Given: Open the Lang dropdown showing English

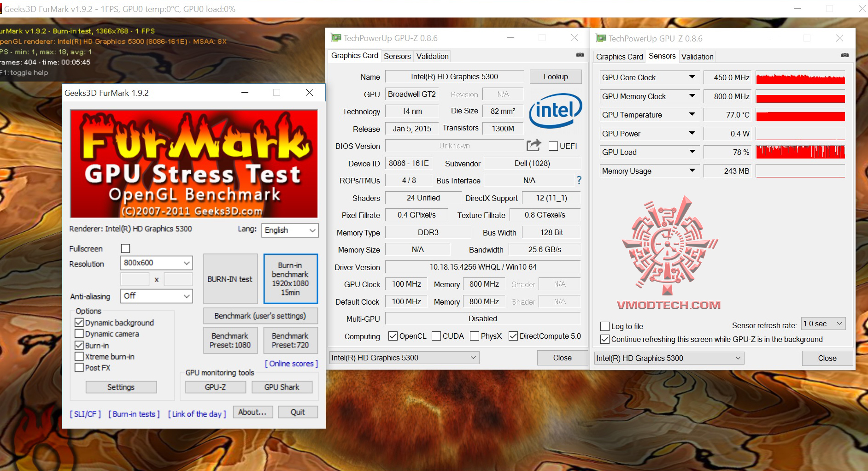Looking at the screenshot, I should (290, 230).
